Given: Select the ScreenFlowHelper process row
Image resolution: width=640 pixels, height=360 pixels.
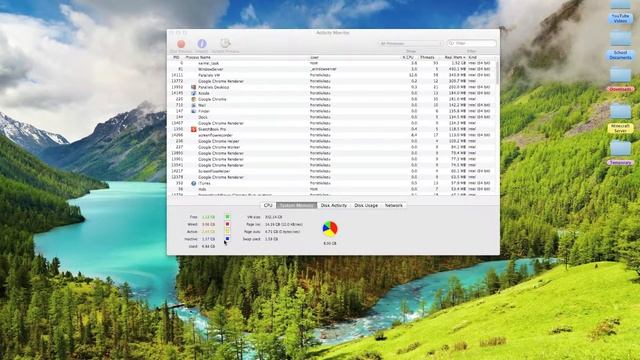Looking at the screenshot, I should (x=332, y=171).
